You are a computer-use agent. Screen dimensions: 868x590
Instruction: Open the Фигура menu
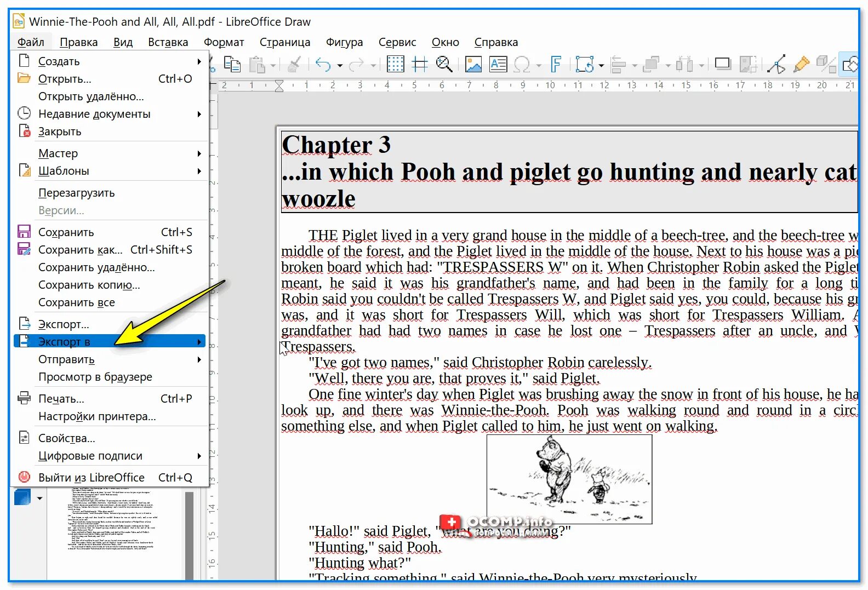pos(344,42)
